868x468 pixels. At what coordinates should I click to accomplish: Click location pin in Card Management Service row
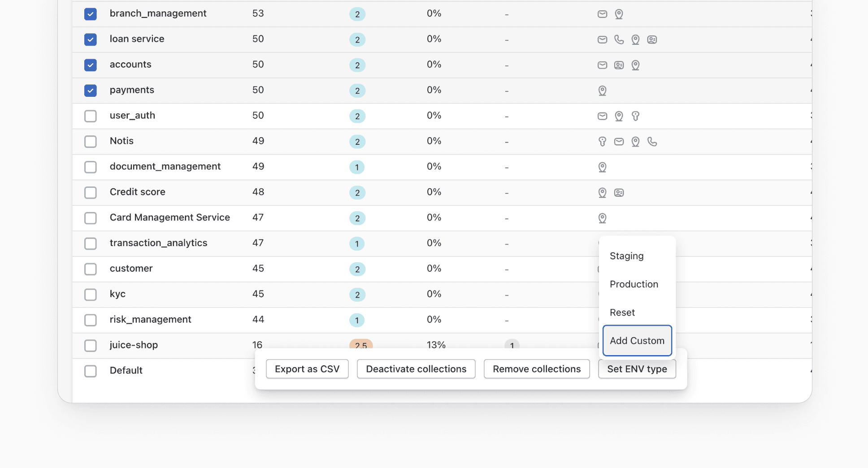602,218
